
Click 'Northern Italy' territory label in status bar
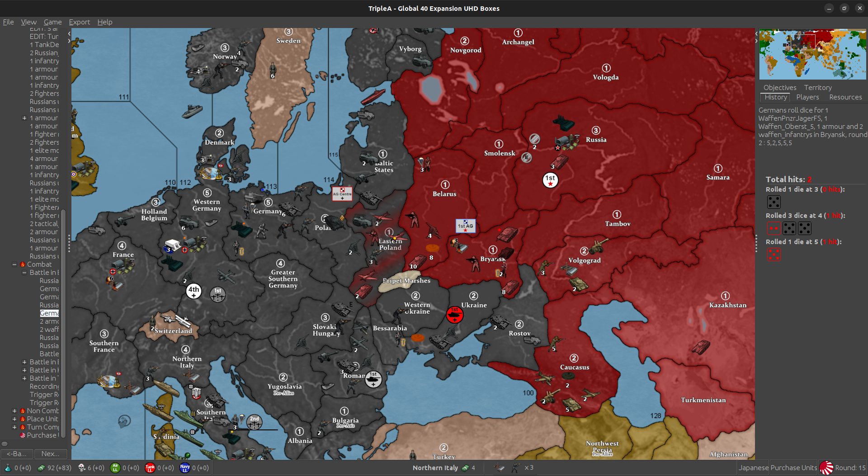[x=435, y=468]
